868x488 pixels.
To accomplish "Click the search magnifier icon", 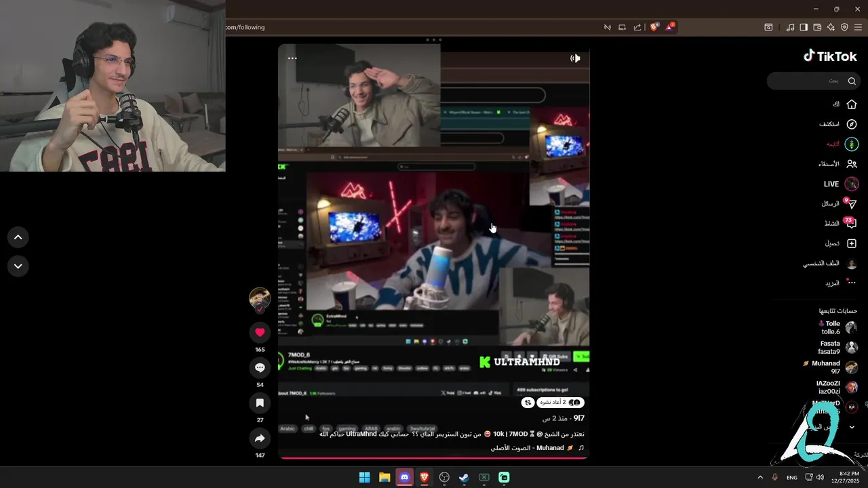I will [x=852, y=81].
